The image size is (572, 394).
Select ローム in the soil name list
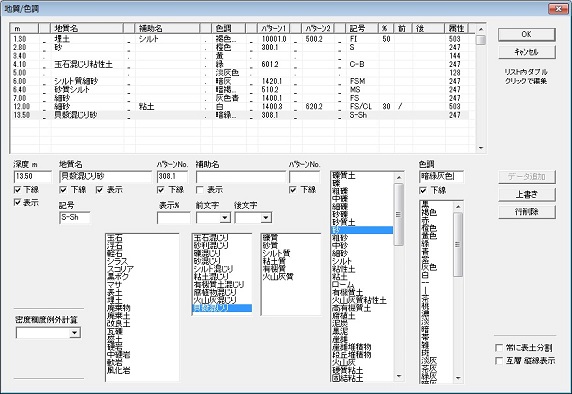click(x=343, y=285)
